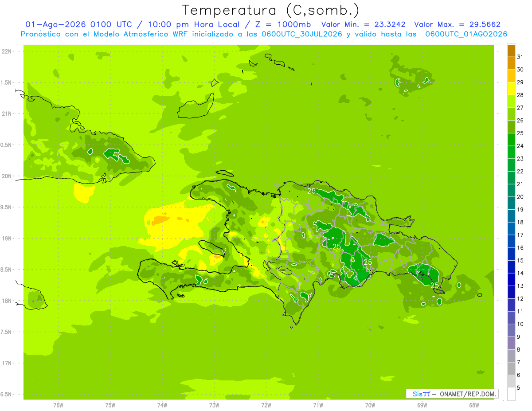Click the teal colorbar segment between 19 and 20
532x411 pixels.
pos(511,203)
